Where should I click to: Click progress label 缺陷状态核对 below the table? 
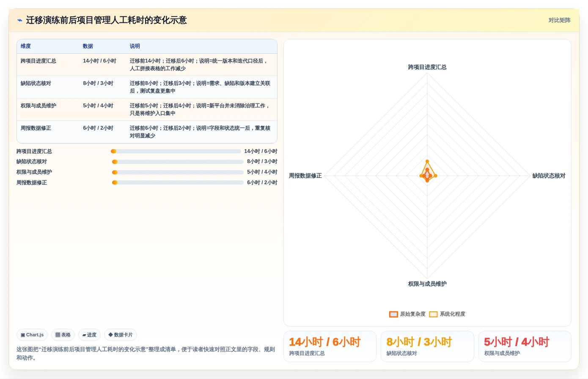32,161
